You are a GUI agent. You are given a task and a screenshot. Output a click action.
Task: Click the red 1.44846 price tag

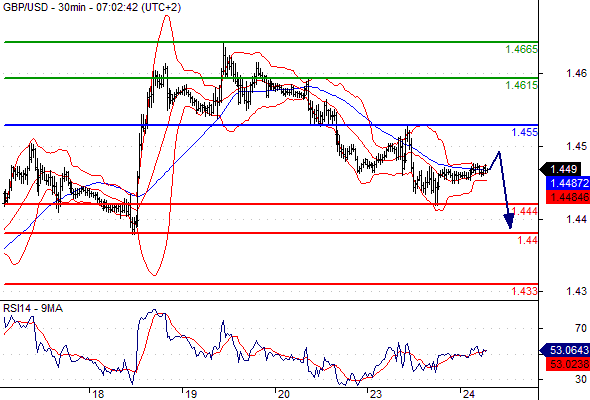coord(568,197)
